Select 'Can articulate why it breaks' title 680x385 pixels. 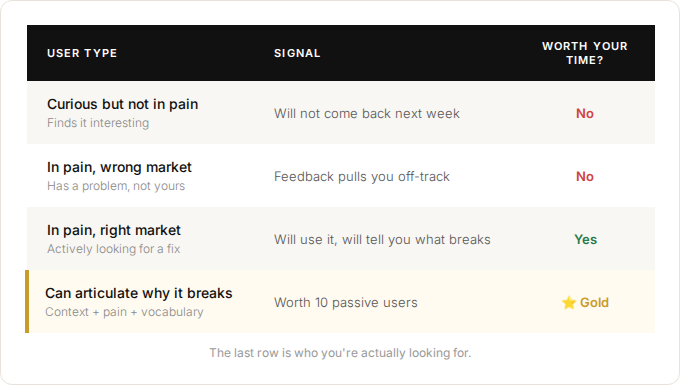pyautogui.click(x=139, y=293)
